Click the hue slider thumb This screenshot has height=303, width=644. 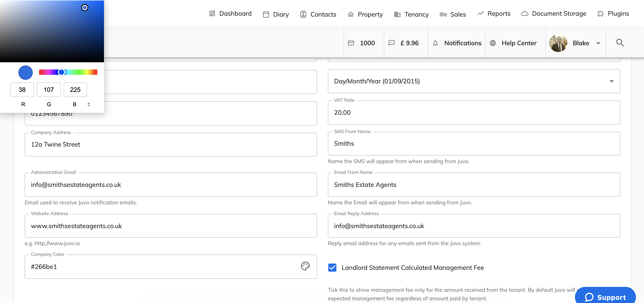(x=61, y=72)
